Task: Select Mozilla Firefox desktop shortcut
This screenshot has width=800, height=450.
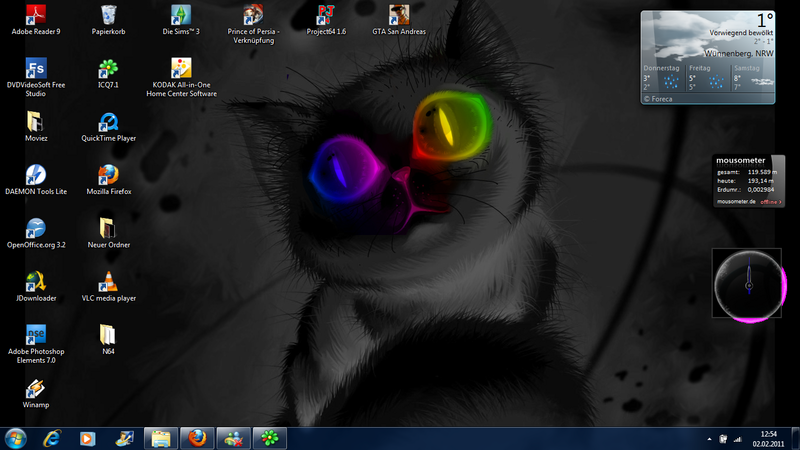Action: pyautogui.click(x=108, y=180)
